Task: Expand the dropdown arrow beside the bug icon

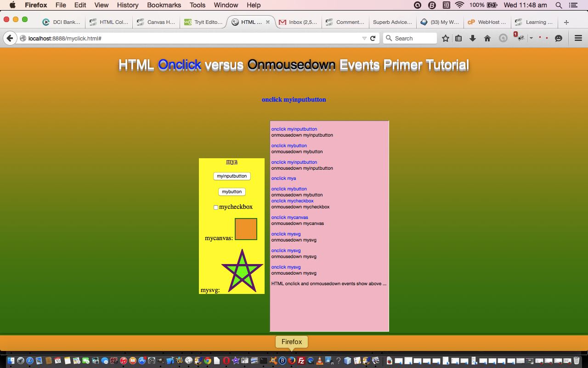Action: (531, 39)
